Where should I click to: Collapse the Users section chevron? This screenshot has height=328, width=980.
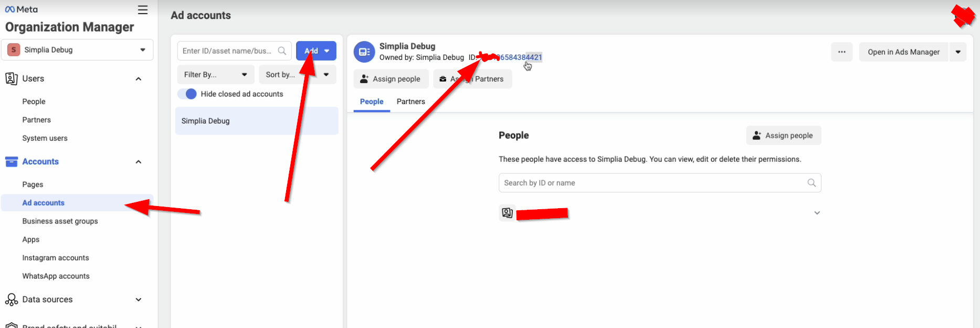139,79
